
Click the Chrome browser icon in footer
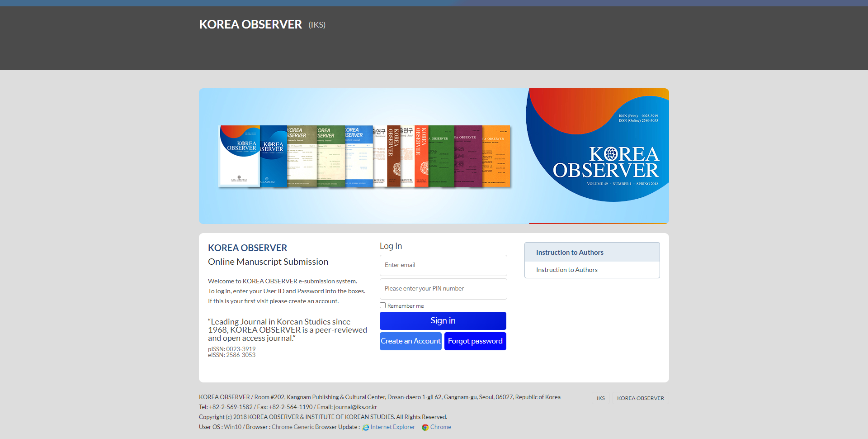[425, 427]
